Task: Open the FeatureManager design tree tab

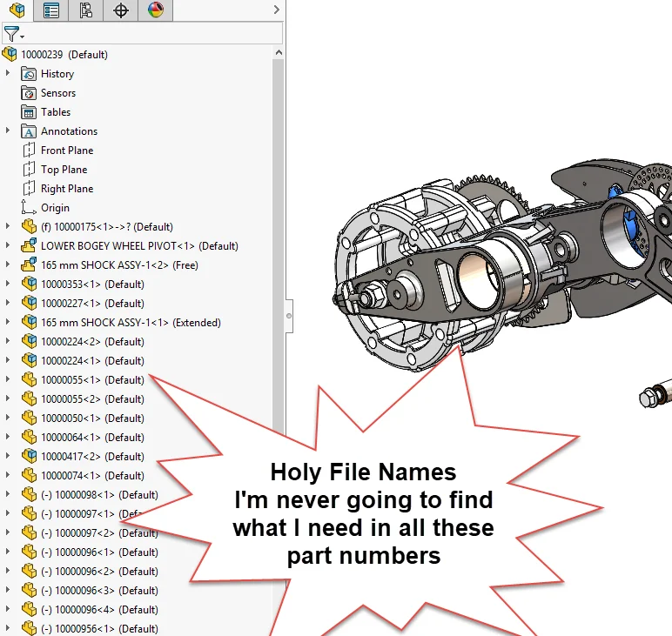Action: 17,10
